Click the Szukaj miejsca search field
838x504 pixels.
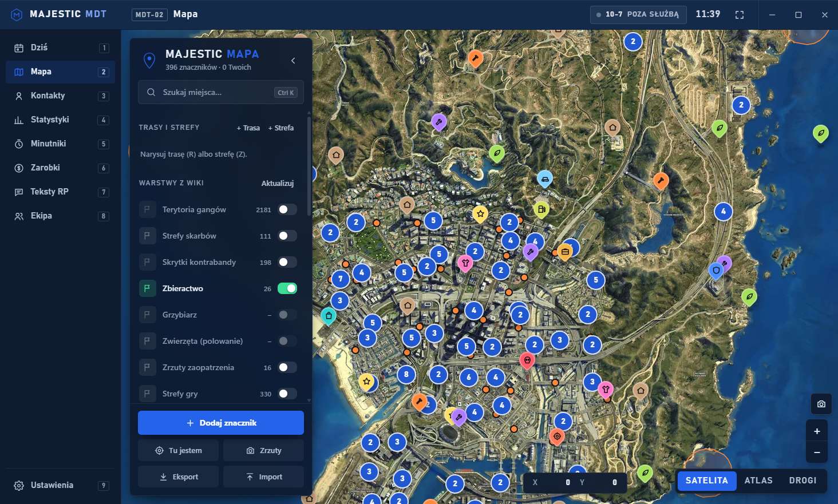coord(221,92)
